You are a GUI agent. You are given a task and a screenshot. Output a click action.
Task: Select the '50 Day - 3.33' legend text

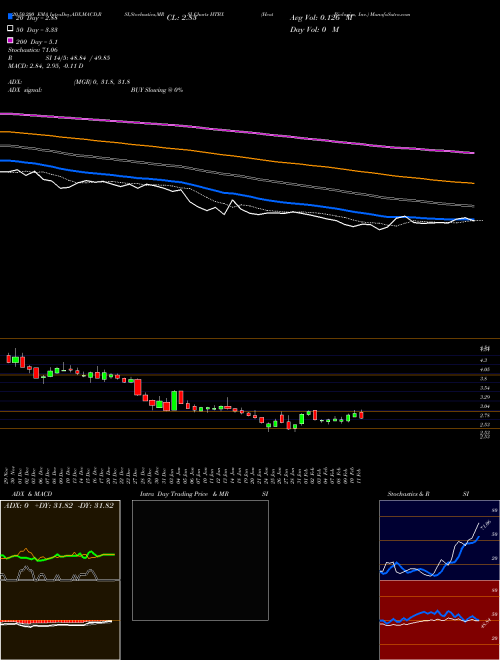tap(37, 30)
